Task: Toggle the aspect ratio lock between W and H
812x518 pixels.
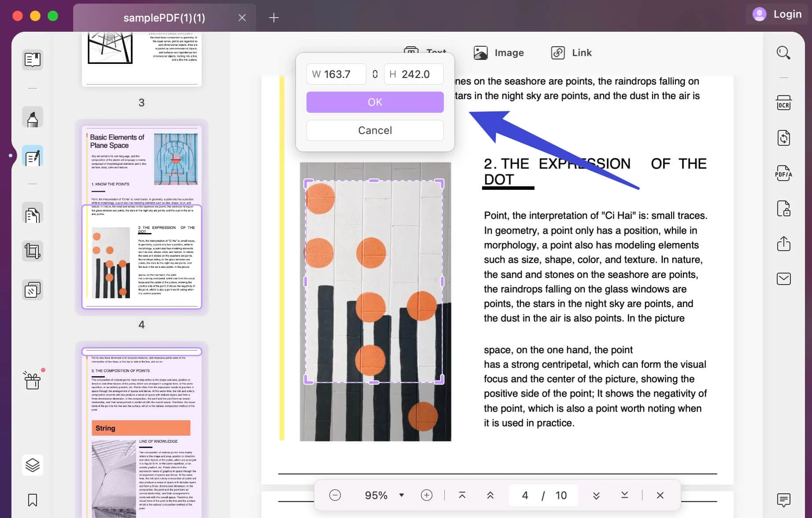Action: (x=375, y=74)
